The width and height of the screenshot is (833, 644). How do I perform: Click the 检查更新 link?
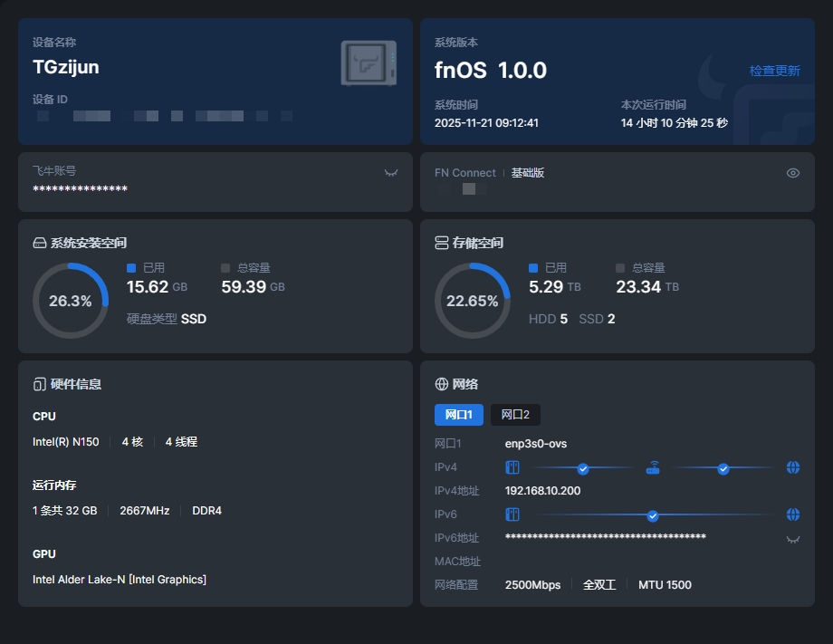coord(774,71)
